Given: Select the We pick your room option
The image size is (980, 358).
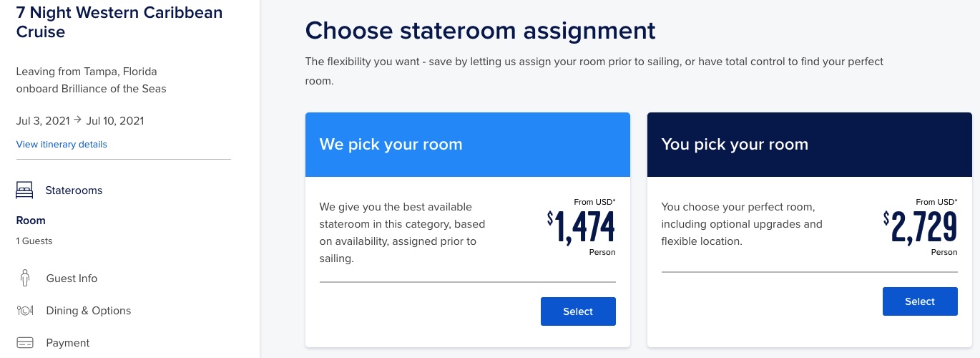Looking at the screenshot, I should (578, 311).
